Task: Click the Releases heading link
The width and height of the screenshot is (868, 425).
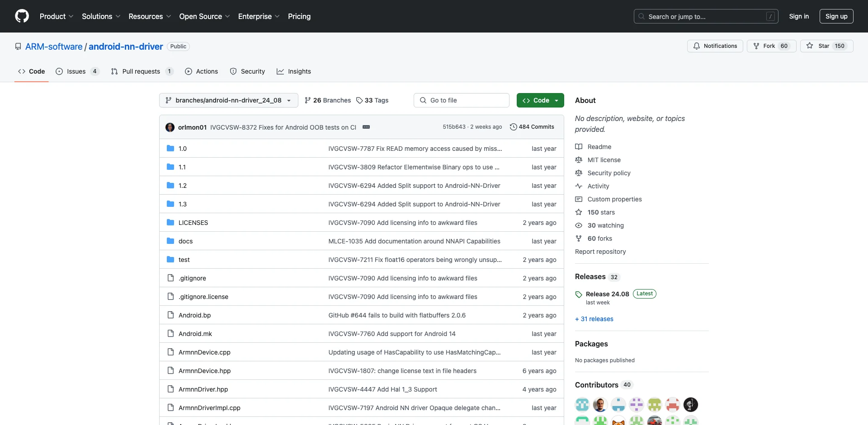Action: pyautogui.click(x=590, y=276)
